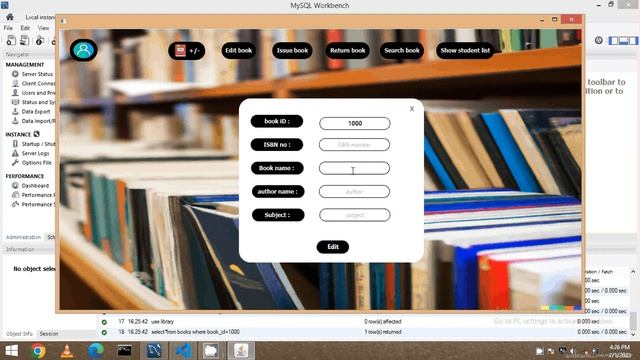The height and width of the screenshot is (360, 640).
Task: Open Server Logs in Navigator
Action: pos(31,153)
